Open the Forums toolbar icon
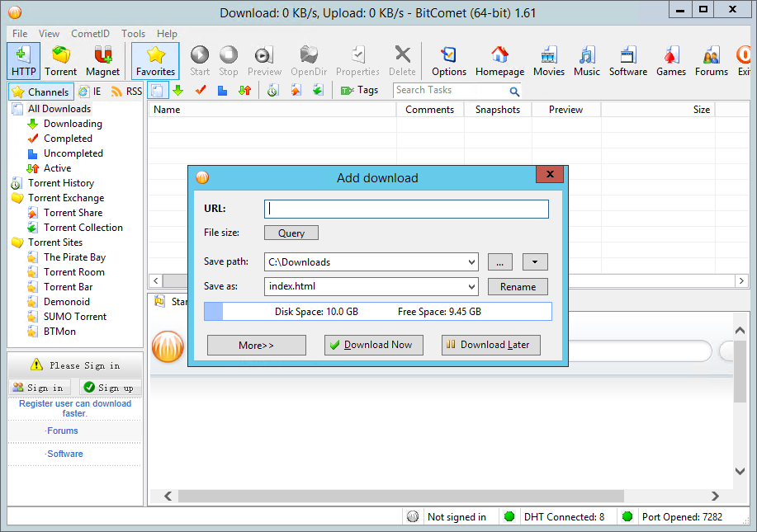The image size is (757, 532). (712, 61)
